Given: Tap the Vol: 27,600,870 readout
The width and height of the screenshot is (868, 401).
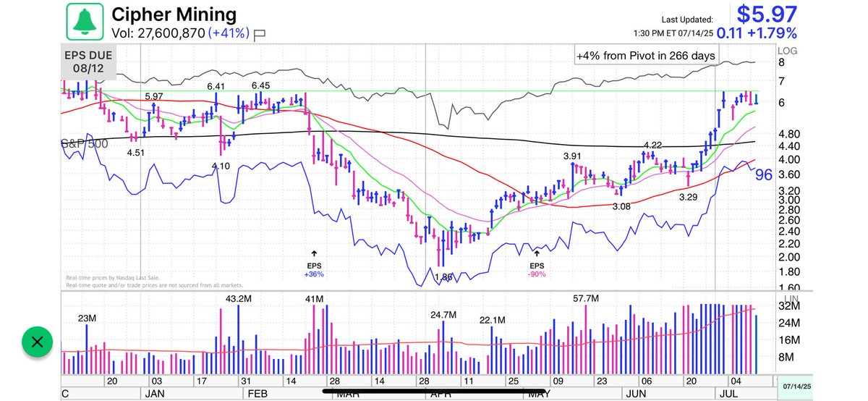Looking at the screenshot, I should click(x=158, y=33).
